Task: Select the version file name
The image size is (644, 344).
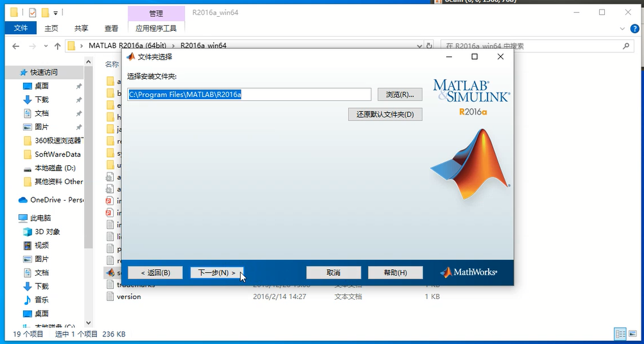Action: [128, 296]
